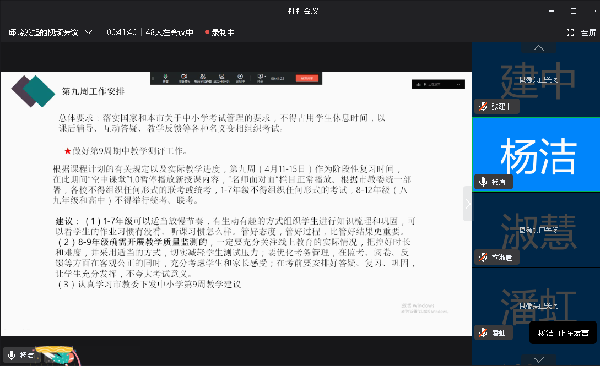This screenshot has width=600, height=366.
Task: Select 杨洁's highlighted speaker tile
Action: pyautogui.click(x=536, y=154)
